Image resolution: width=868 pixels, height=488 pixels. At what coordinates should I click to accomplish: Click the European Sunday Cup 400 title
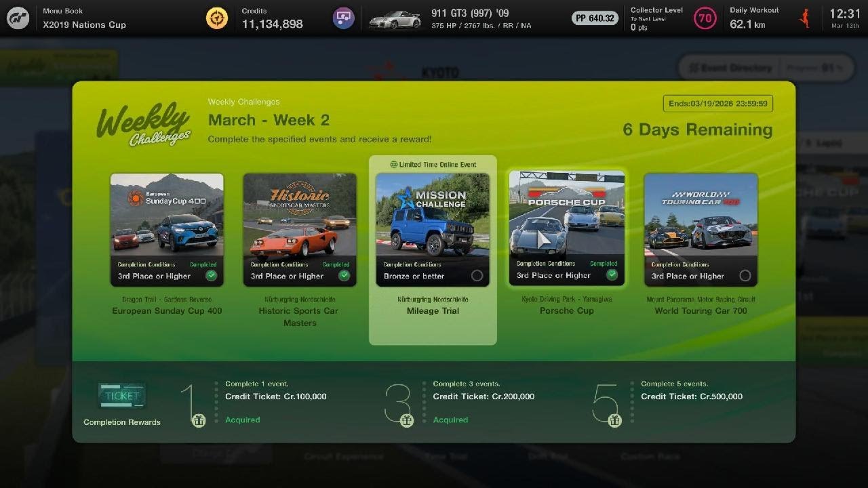click(x=167, y=311)
